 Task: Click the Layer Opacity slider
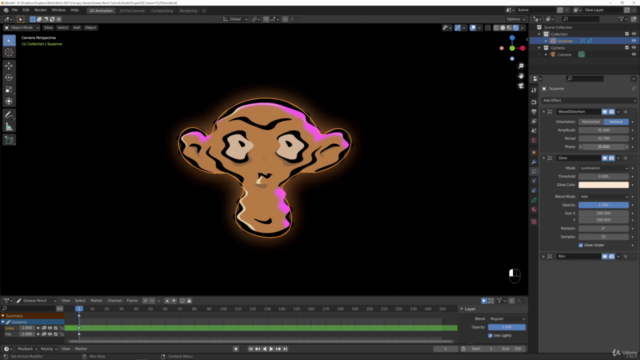507,327
